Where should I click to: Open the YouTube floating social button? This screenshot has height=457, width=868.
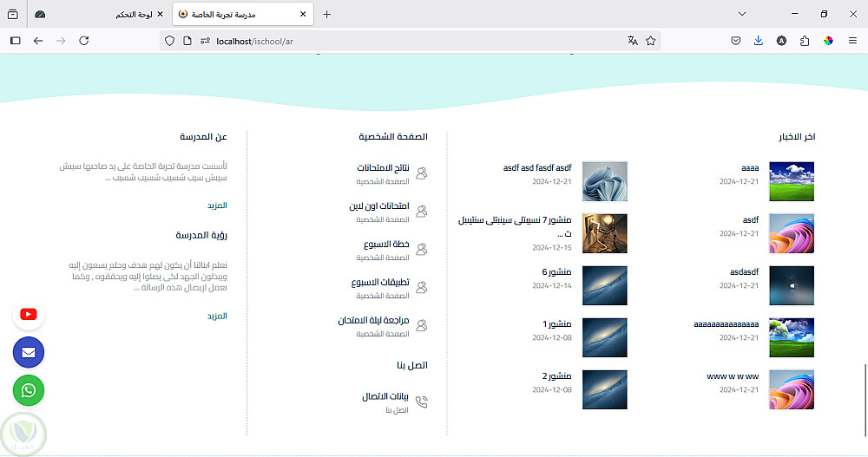(29, 314)
